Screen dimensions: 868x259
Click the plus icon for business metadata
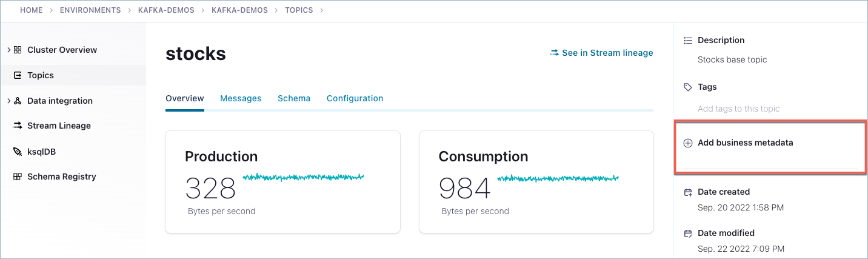[688, 143]
